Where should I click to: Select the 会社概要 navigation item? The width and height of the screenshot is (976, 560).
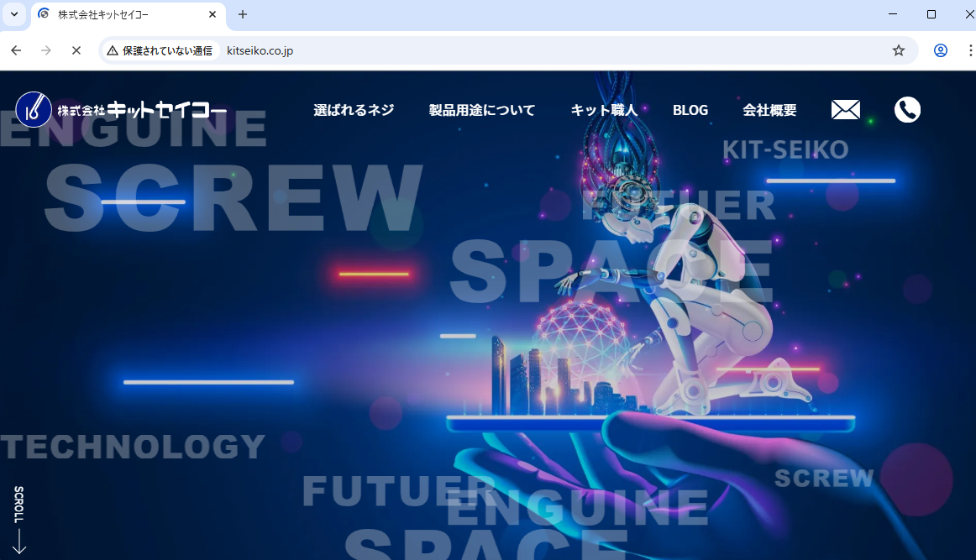pos(769,109)
